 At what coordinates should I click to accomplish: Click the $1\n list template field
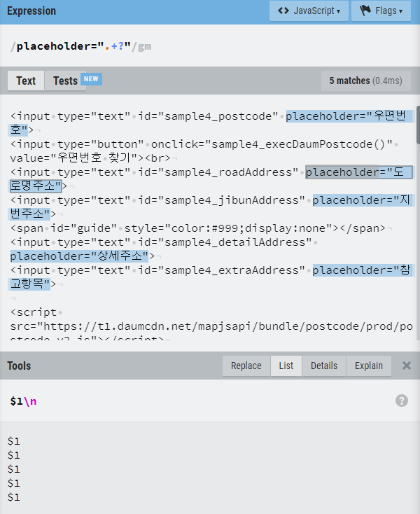click(x=197, y=401)
